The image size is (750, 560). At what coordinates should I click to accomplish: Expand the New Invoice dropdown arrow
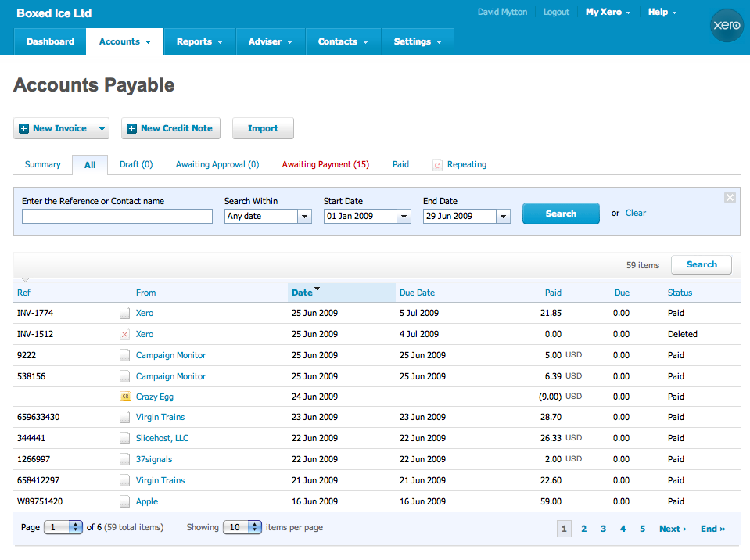(x=102, y=127)
